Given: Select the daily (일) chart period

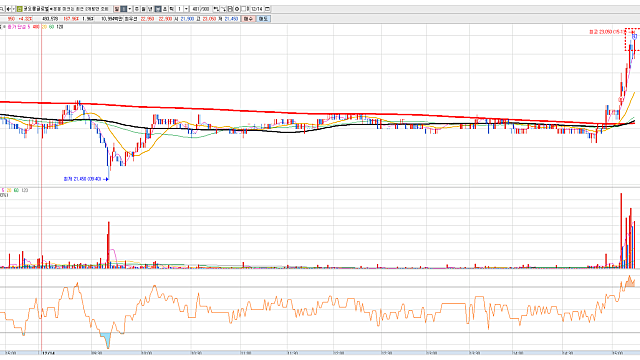Looking at the screenshot, I should [117, 9].
